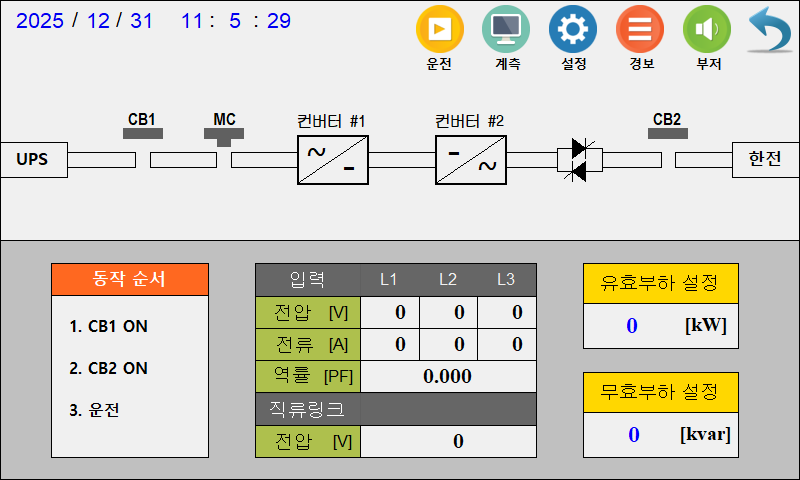Screen dimensions: 800x480
Task: Click the 동작 순서 orange header
Action: point(130,279)
